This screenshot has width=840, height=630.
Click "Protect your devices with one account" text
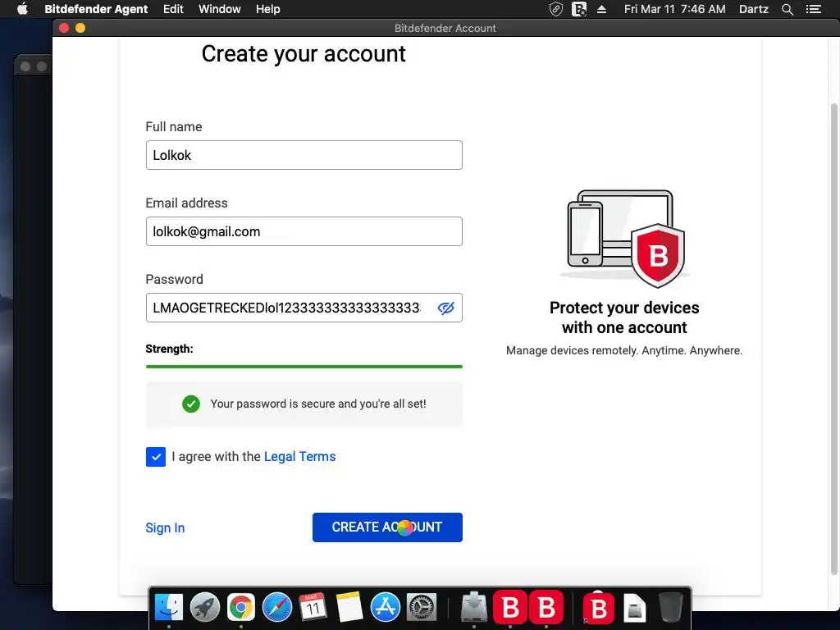point(624,317)
